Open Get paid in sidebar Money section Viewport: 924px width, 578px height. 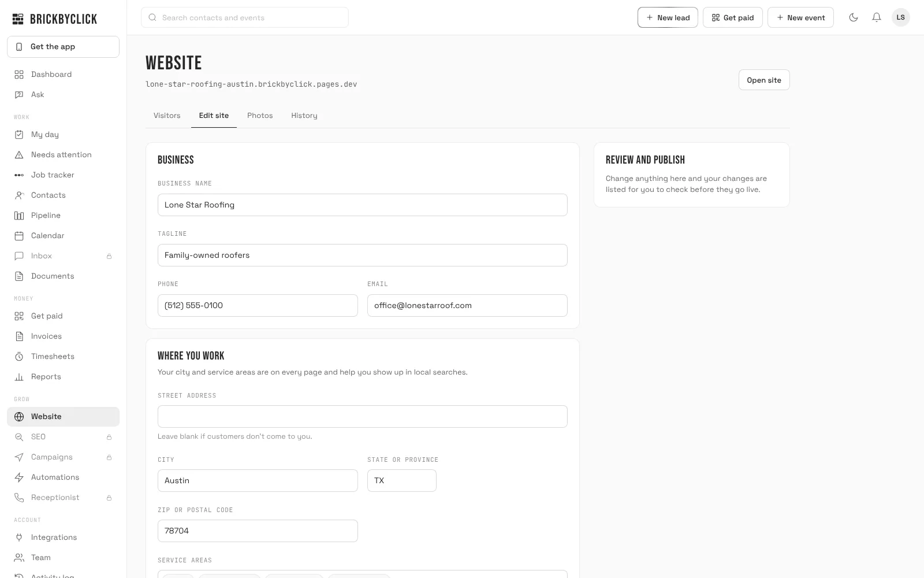point(63,316)
